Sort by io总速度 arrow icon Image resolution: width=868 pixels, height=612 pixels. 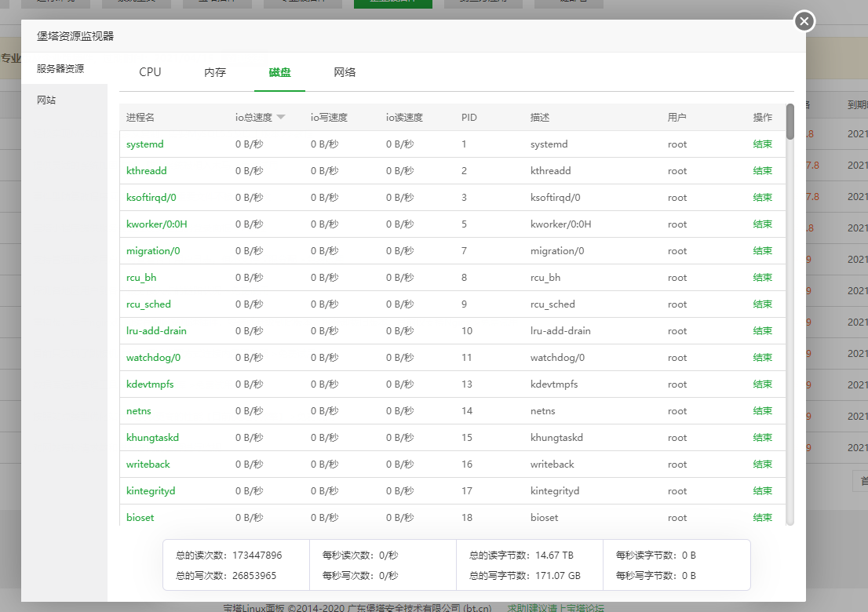coord(281,118)
